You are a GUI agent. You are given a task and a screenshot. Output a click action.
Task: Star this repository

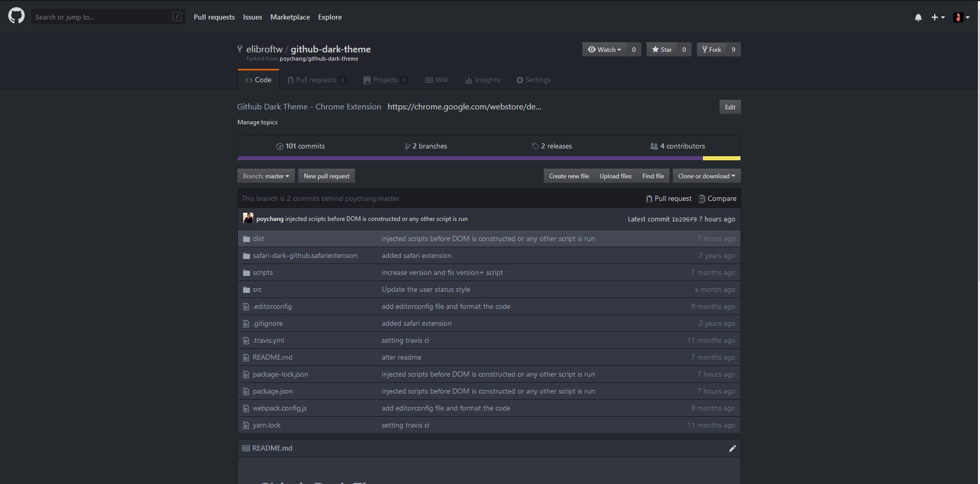click(x=662, y=49)
